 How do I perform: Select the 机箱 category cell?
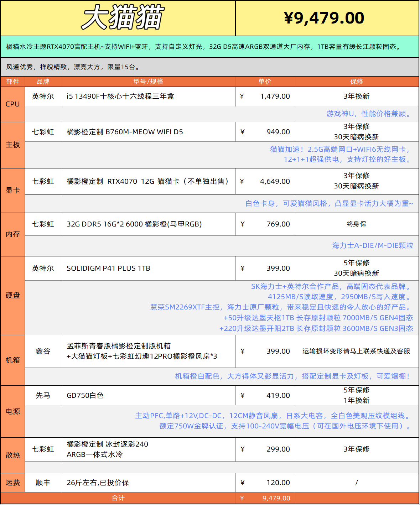tap(12, 360)
